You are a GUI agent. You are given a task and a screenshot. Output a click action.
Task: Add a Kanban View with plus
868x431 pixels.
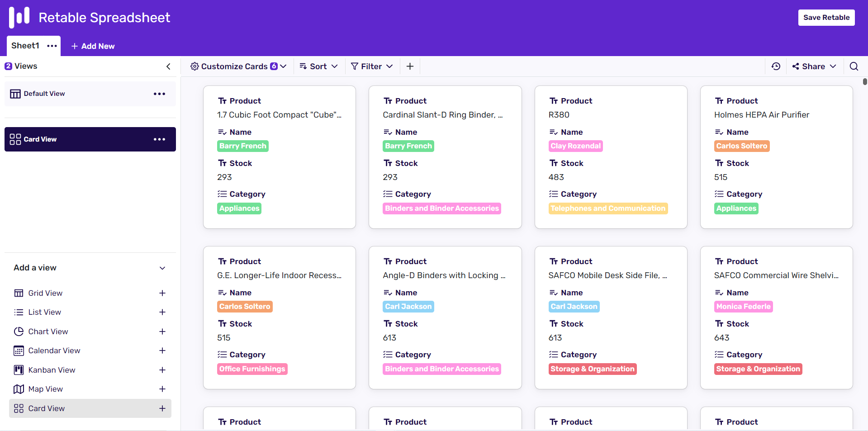point(162,370)
